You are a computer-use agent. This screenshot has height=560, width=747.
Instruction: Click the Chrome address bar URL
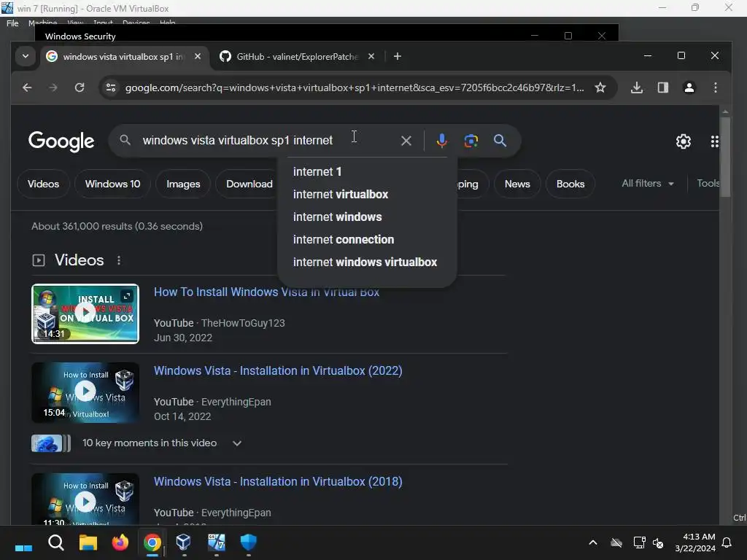pyautogui.click(x=354, y=87)
